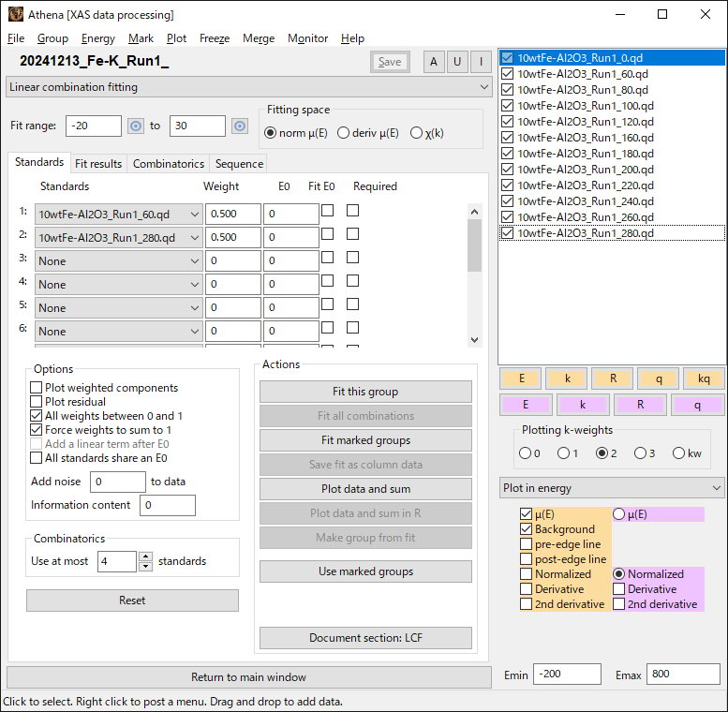Uncheck Force weights to sum to 1
Viewport: 728px width, 712px height.
click(x=36, y=429)
